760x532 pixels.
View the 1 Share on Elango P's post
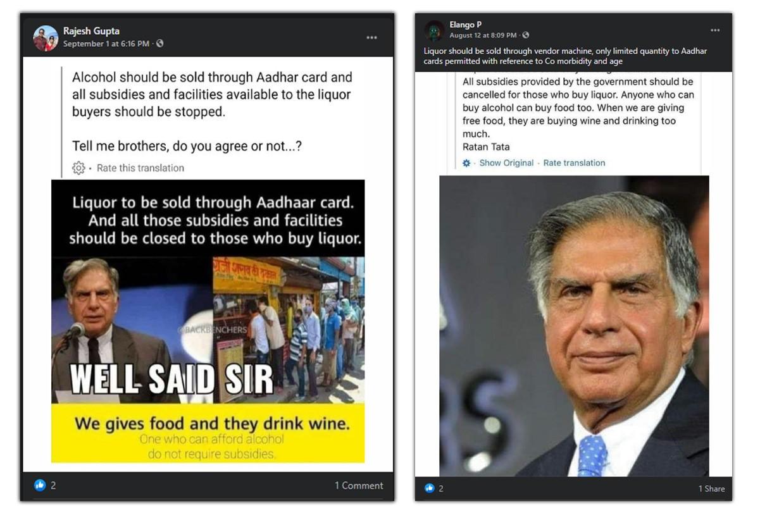pyautogui.click(x=711, y=488)
